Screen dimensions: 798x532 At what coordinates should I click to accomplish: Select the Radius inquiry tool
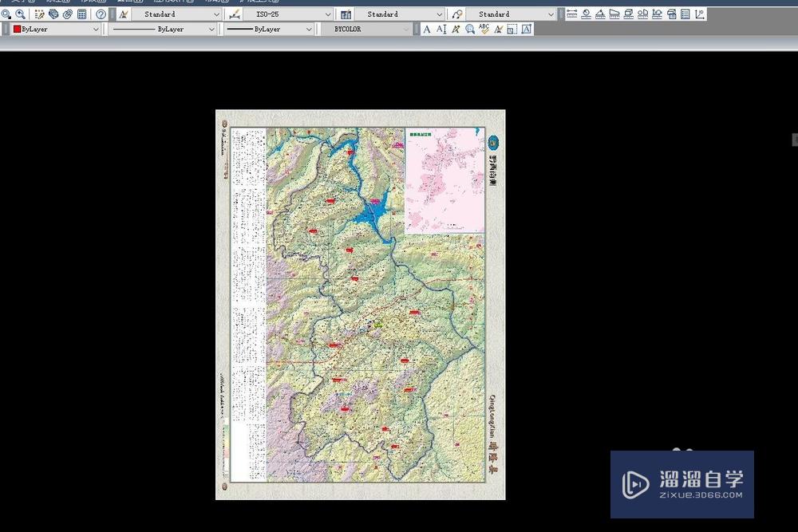pos(587,14)
